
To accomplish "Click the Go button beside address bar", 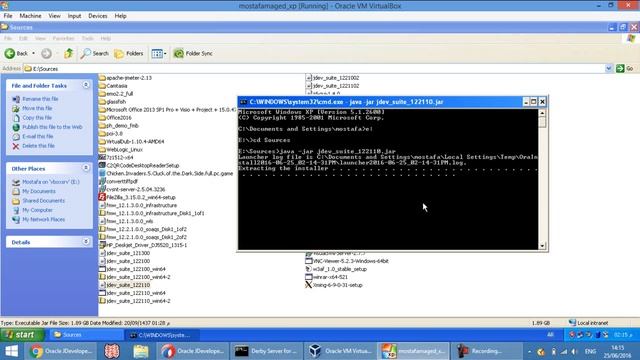I will click(625, 69).
